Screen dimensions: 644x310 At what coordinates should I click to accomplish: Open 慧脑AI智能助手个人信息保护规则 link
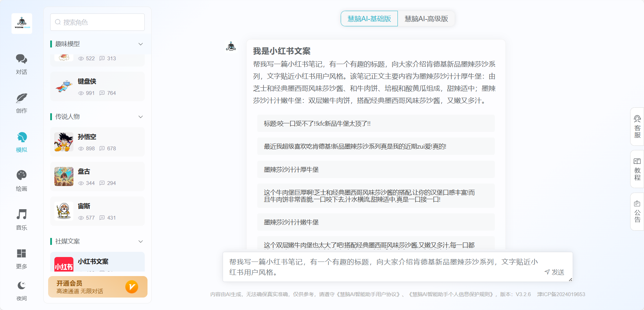452,294
